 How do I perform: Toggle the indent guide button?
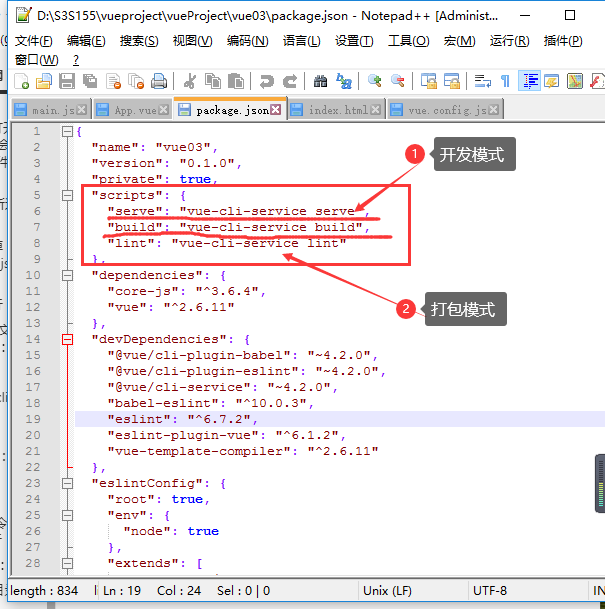point(529,81)
